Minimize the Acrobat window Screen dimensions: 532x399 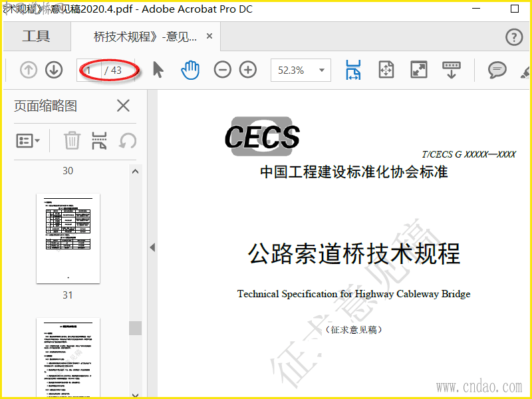(476, 9)
